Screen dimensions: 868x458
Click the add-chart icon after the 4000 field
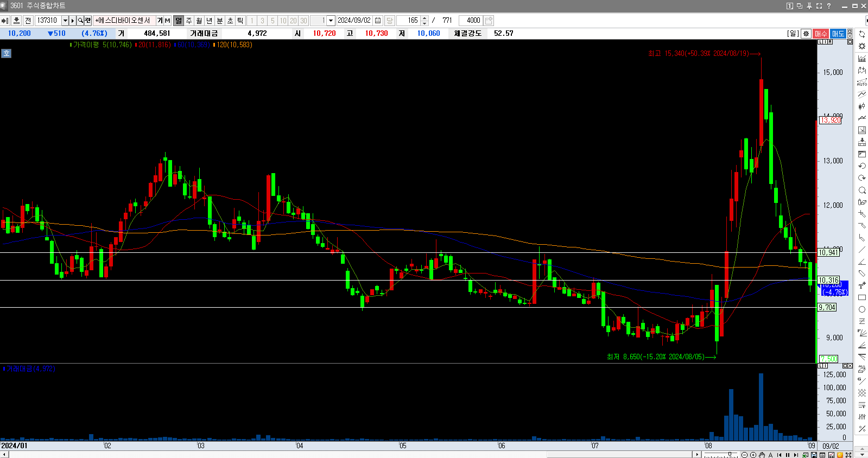coord(489,21)
